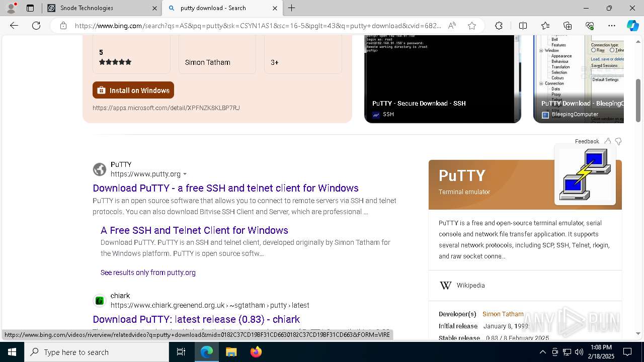This screenshot has height=362, width=644.
Task: Click the address bar URL
Action: pyautogui.click(x=258, y=26)
